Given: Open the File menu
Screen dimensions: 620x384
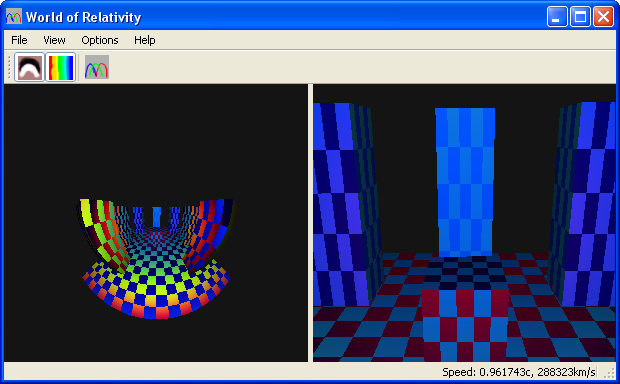Looking at the screenshot, I should point(19,40).
